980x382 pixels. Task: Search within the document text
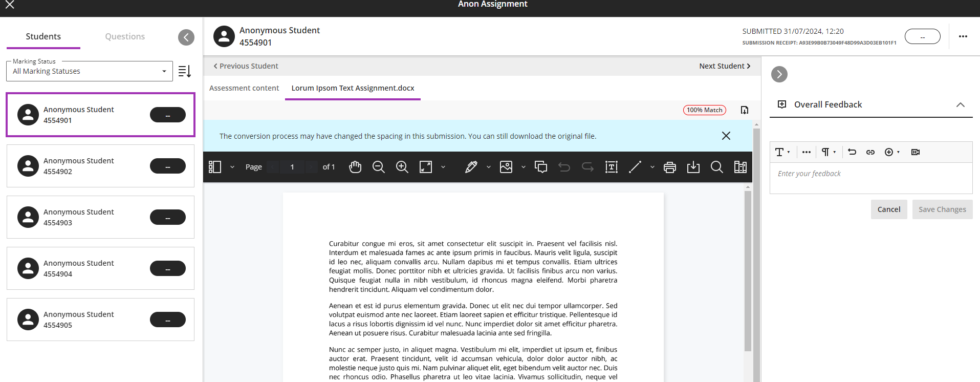(717, 167)
